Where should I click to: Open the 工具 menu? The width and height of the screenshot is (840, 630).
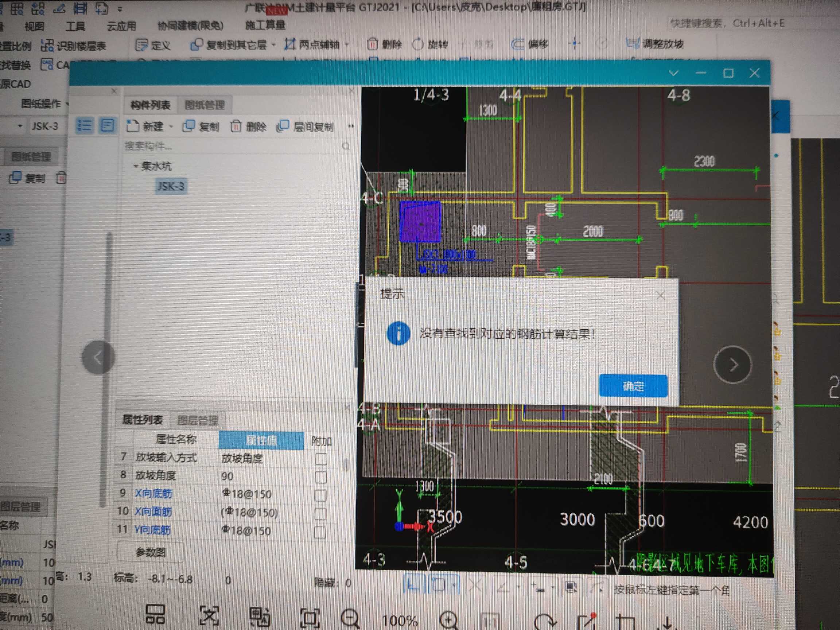click(75, 26)
